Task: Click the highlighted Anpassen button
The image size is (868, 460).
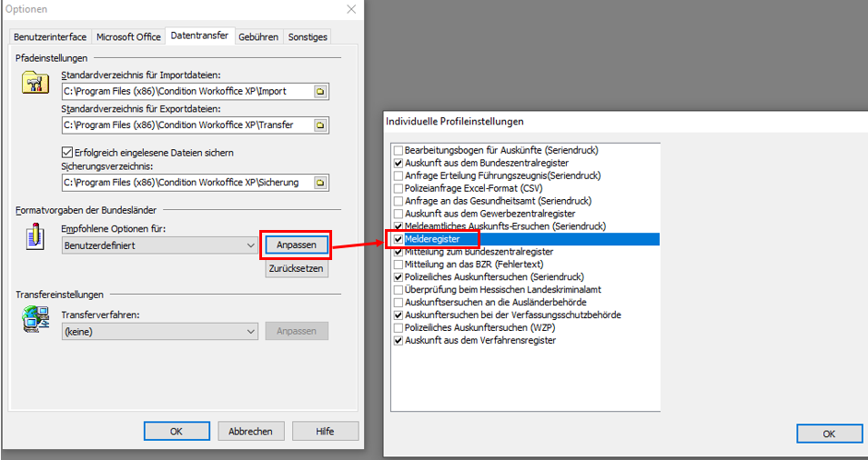Action: [296, 245]
